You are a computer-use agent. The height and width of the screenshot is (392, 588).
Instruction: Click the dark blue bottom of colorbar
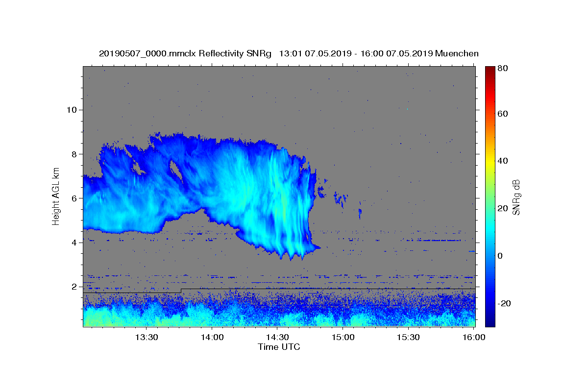click(x=490, y=321)
